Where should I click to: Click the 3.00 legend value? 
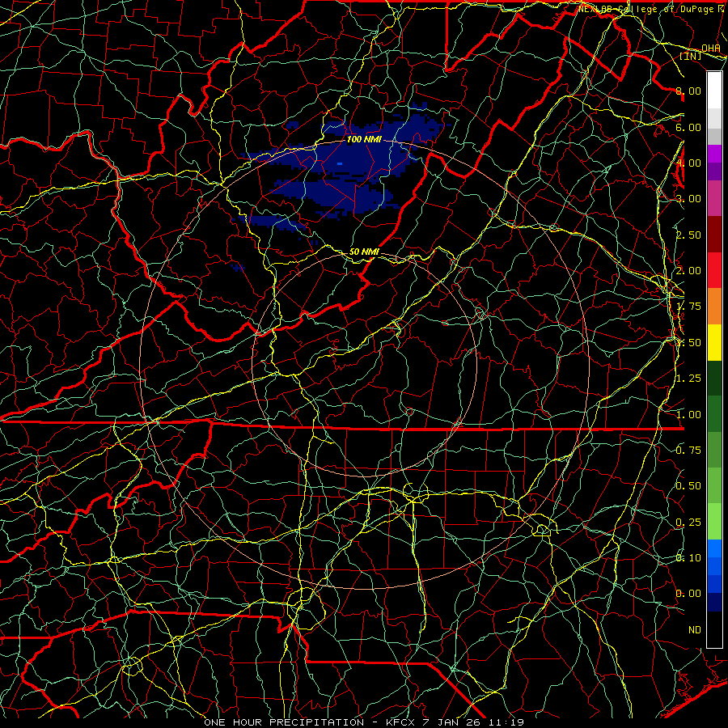coord(688,199)
